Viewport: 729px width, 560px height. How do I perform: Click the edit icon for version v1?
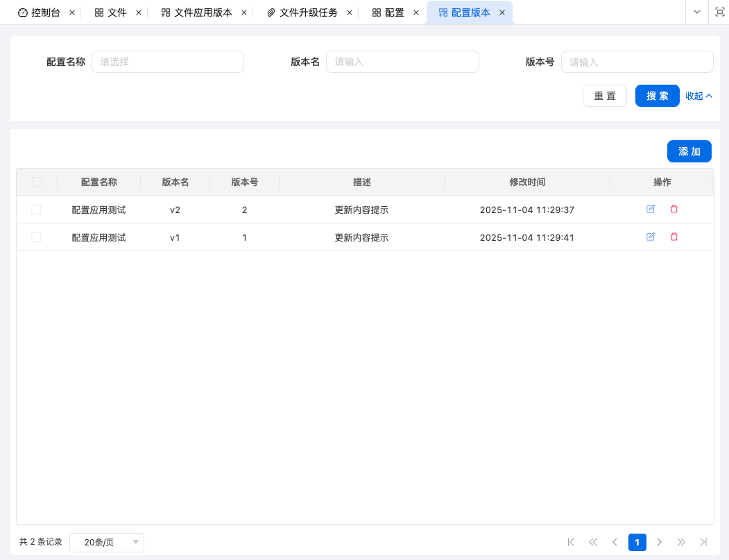click(x=651, y=237)
